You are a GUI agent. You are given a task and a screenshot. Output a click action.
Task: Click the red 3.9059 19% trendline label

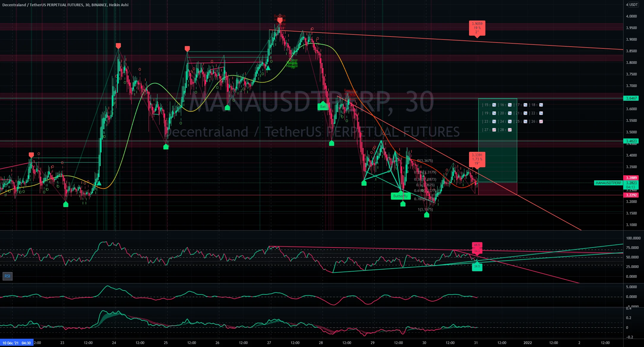pos(477,28)
